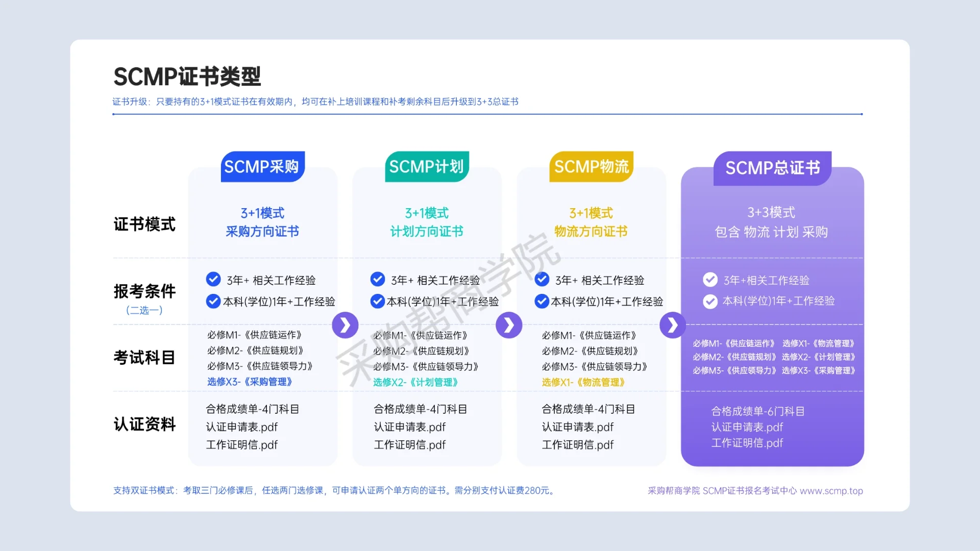Screen dimensions: 980x551
Task: Click the arrow icon between SCMP计划 and SCMP物流
Action: click(509, 325)
